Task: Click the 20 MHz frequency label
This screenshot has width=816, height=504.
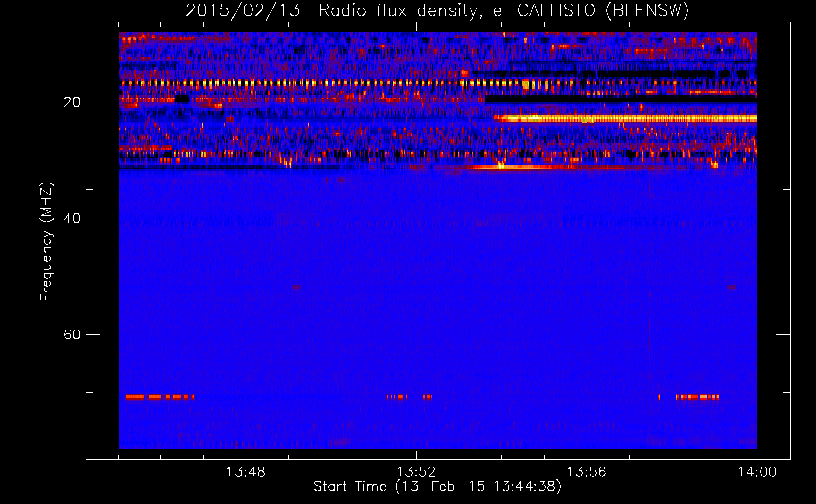Action: 72,102
